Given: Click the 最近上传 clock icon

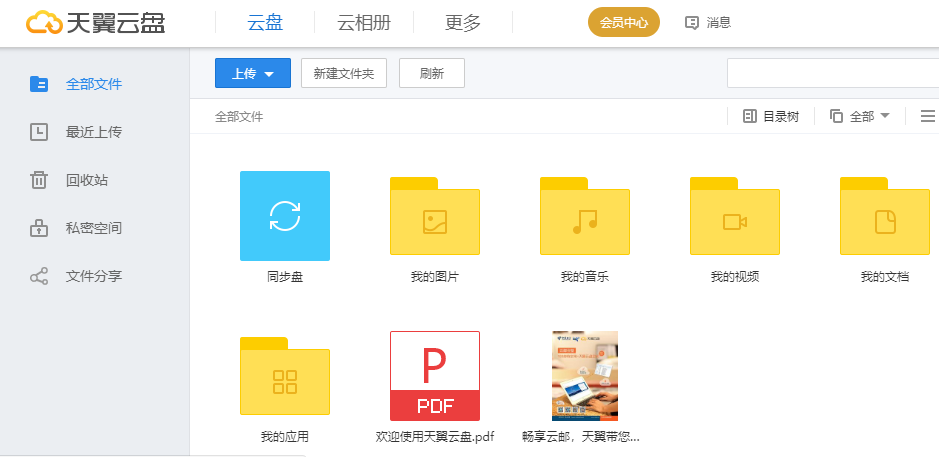Looking at the screenshot, I should pyautogui.click(x=39, y=132).
